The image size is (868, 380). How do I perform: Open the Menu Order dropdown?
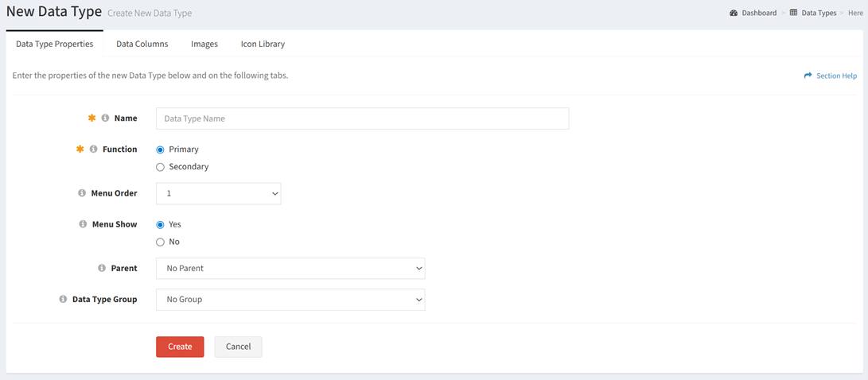click(219, 194)
